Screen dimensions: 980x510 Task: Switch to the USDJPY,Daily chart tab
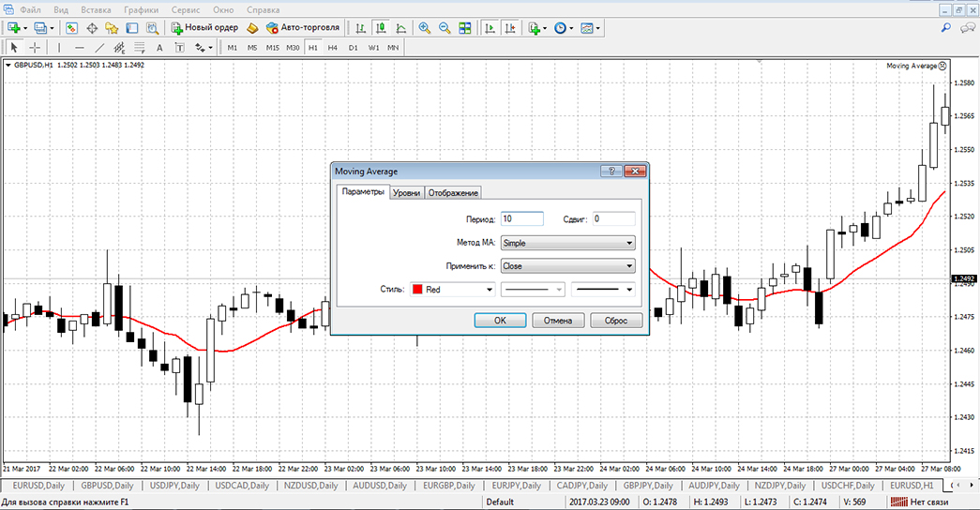173,486
